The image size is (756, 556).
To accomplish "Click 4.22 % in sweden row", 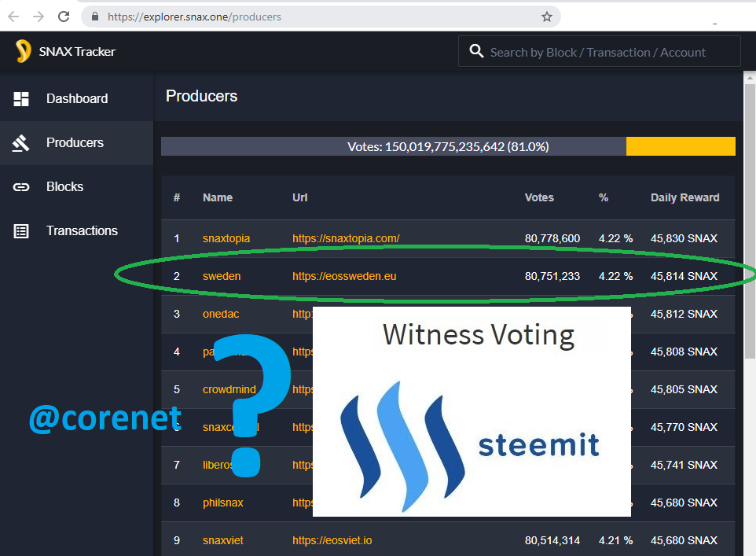I will coord(615,276).
